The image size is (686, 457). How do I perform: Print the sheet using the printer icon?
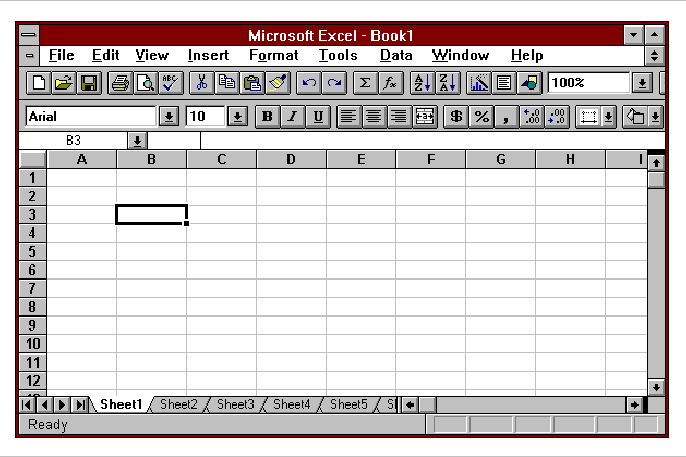coord(120,83)
